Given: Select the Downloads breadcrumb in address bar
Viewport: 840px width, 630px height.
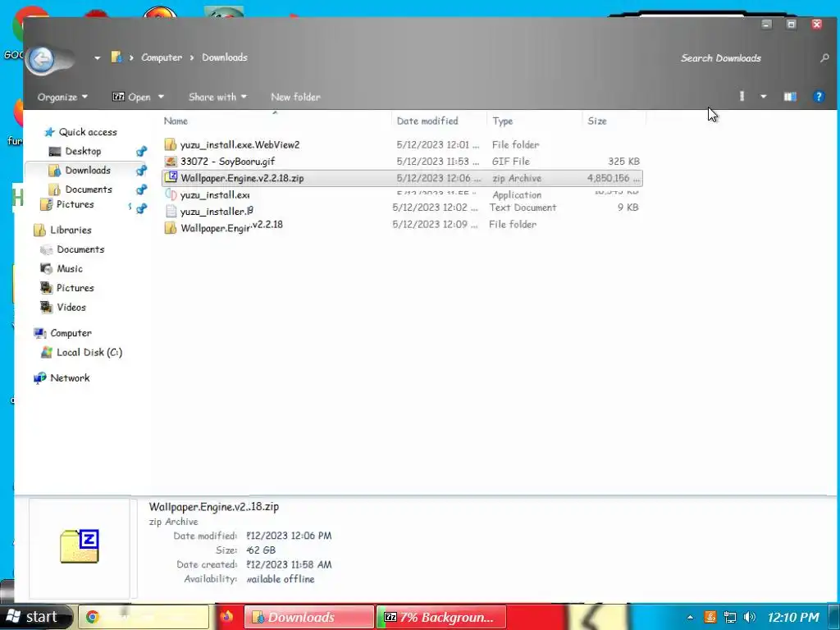Looking at the screenshot, I should [x=225, y=57].
